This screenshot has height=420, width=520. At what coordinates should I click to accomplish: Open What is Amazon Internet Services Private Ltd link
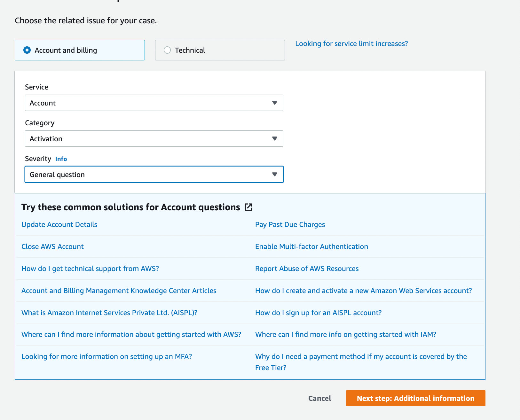(x=109, y=313)
